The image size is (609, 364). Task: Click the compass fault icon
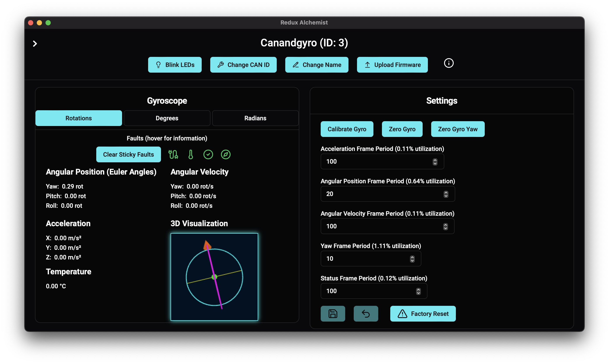click(225, 154)
